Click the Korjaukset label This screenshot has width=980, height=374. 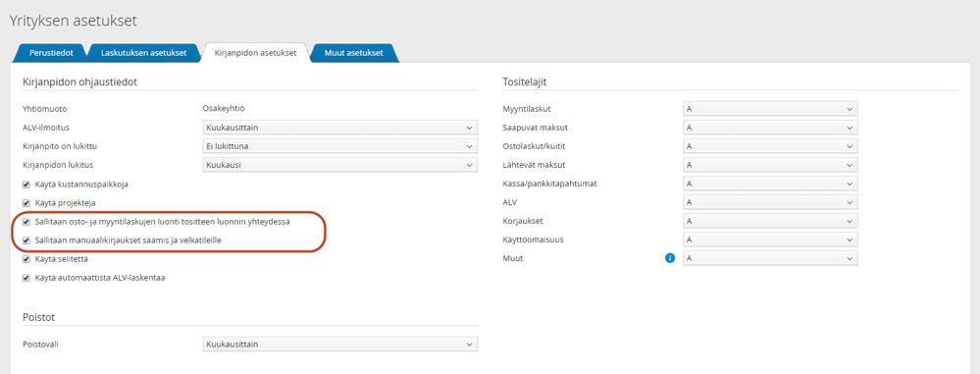523,221
